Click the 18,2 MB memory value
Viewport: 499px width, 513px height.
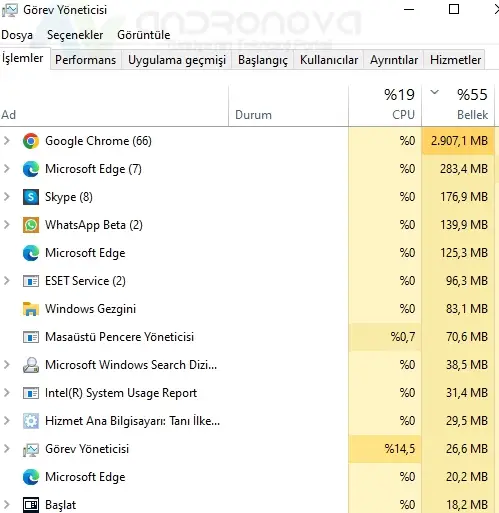[x=467, y=505]
